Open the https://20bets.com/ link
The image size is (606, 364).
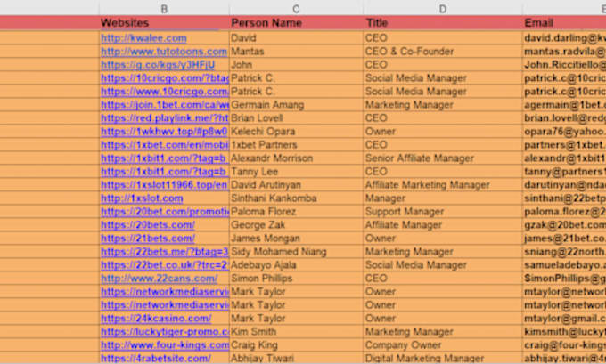pyautogui.click(x=148, y=224)
